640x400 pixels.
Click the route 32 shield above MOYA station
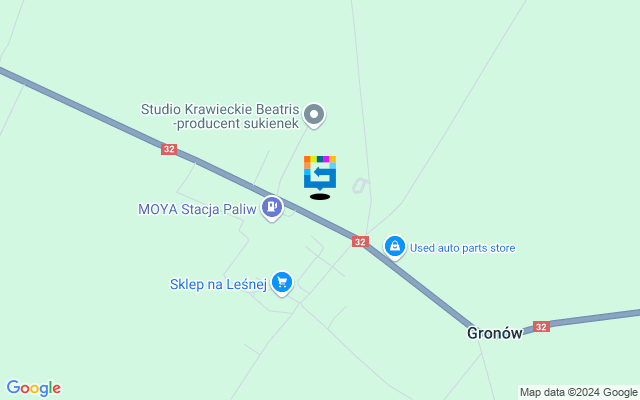point(169,149)
